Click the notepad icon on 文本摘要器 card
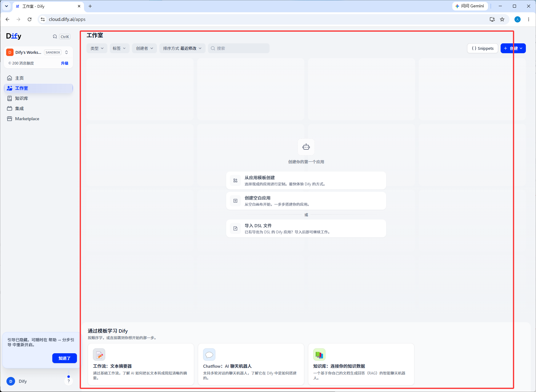Screen dimensions: 536x392 click(x=99, y=354)
